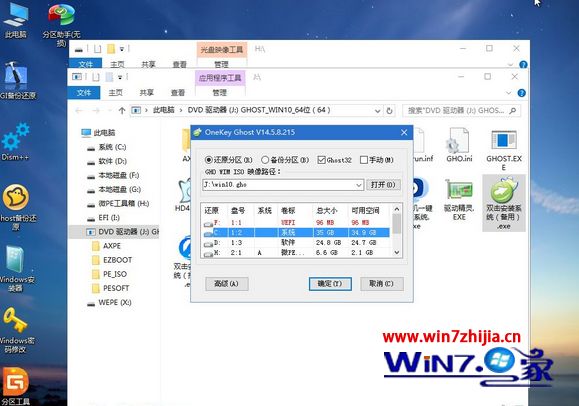The image size is (579, 406).
Task: Select the GHO.ini file icon
Action: point(459,146)
